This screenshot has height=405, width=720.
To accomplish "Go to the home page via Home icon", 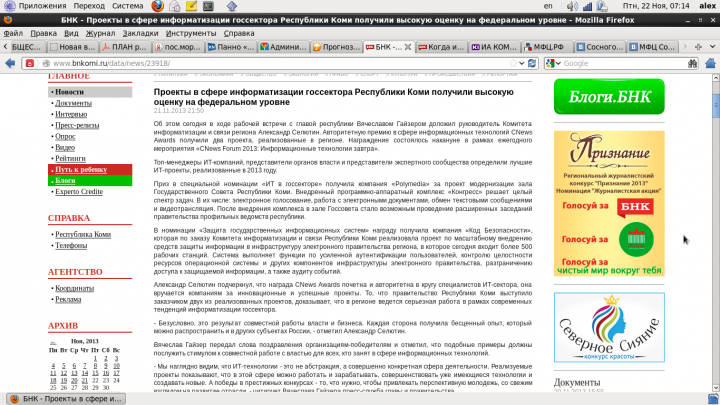I will click(x=710, y=63).
